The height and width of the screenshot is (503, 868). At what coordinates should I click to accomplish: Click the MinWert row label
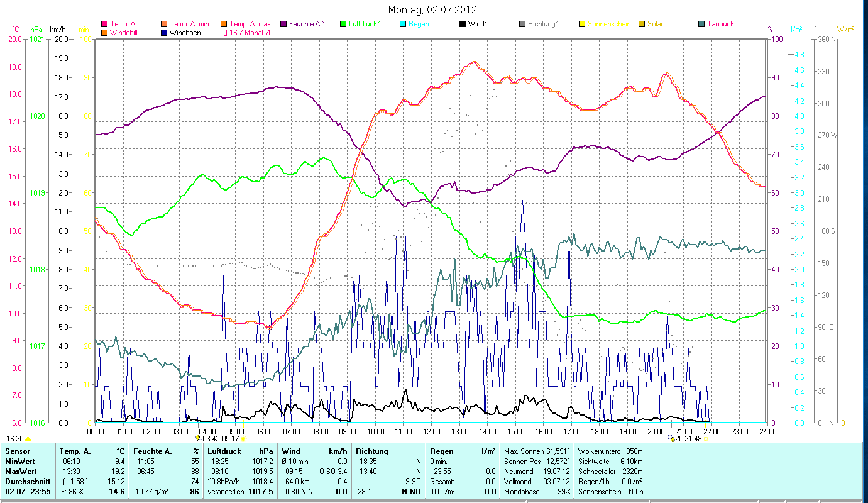click(21, 462)
